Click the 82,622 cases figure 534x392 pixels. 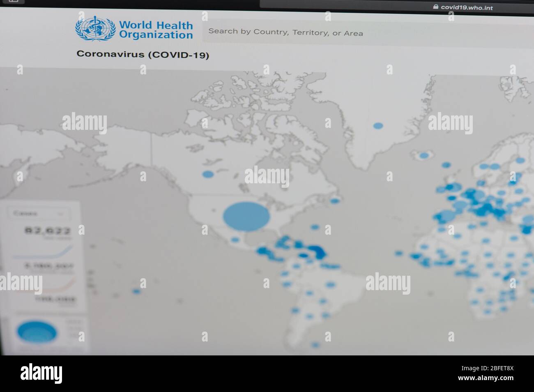tap(48, 231)
